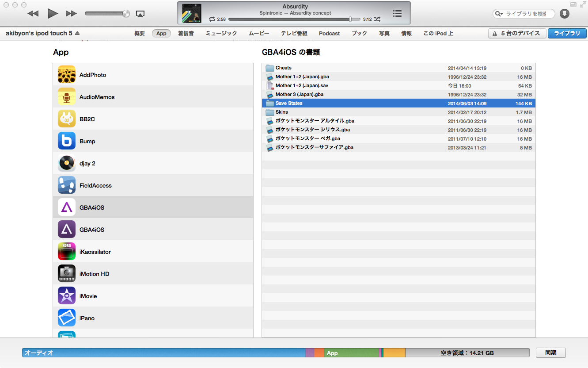Image resolution: width=588 pixels, height=368 pixels.
Task: Eject akibyon's ipod touch 5
Action: pyautogui.click(x=77, y=33)
